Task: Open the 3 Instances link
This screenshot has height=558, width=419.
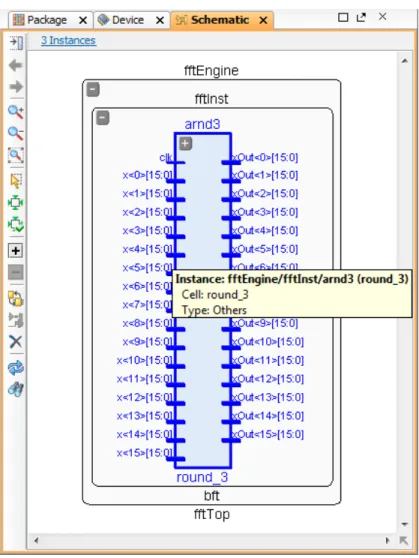Action: (x=68, y=41)
